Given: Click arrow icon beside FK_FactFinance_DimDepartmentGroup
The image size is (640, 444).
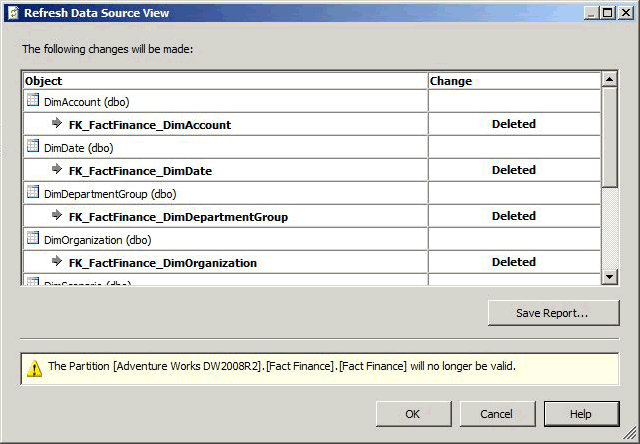Looking at the screenshot, I should [x=57, y=216].
